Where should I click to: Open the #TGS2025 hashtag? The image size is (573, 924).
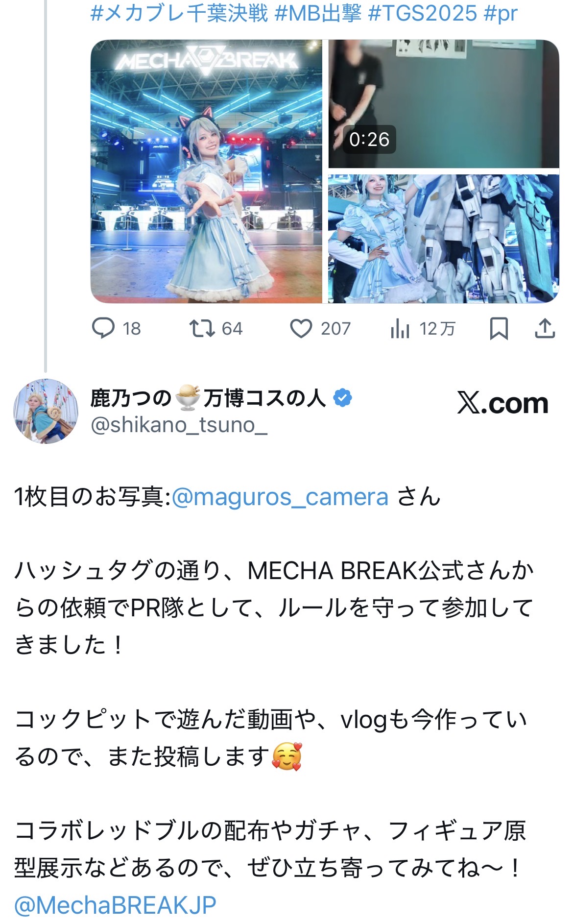(x=422, y=13)
